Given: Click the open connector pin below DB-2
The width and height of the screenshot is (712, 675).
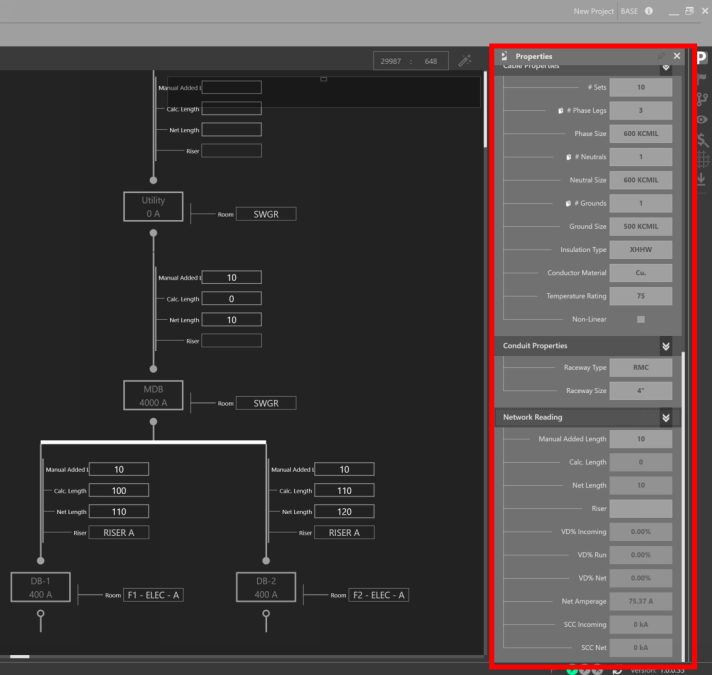Looking at the screenshot, I should click(266, 614).
